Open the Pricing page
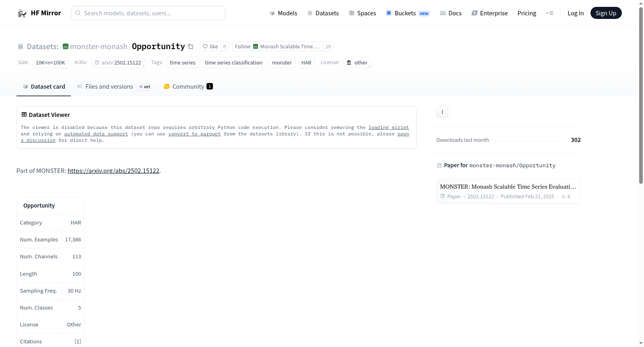Viewport: 644px width, 347px height. click(x=527, y=13)
